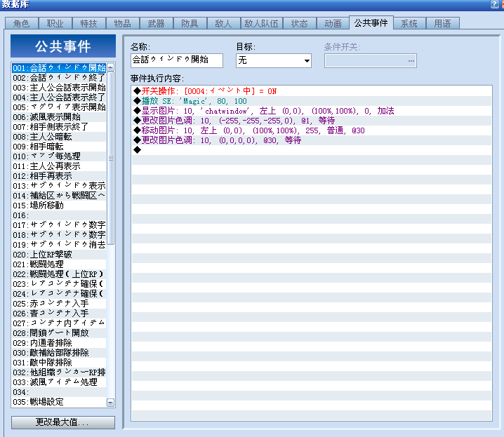The height and width of the screenshot is (437, 504).
Task: Select the 开关操作 [0004:イベント中] command line
Action: point(312,91)
